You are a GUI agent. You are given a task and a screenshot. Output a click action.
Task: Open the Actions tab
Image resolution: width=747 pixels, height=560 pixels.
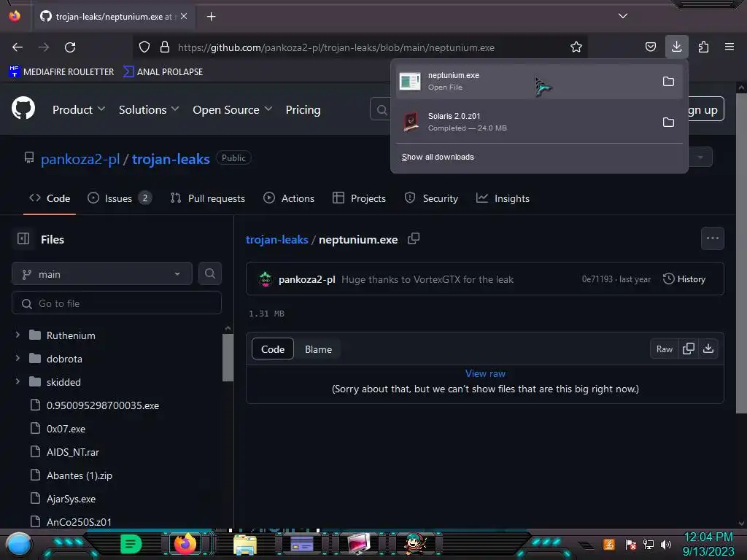click(x=289, y=198)
